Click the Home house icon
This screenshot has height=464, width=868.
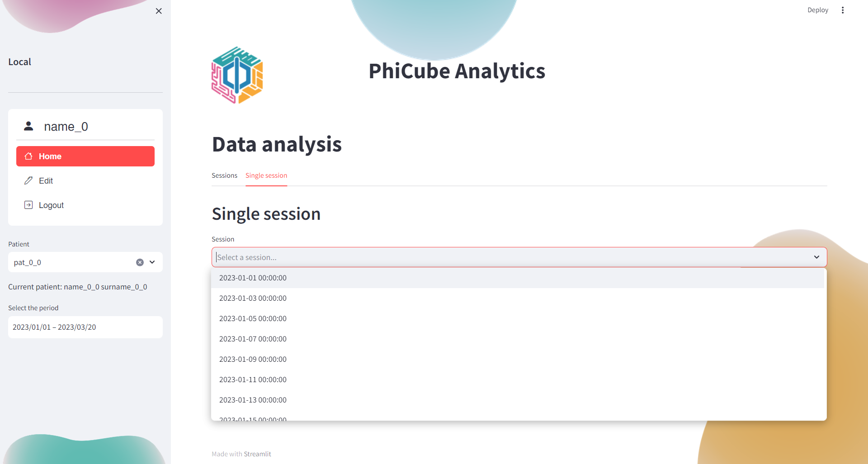[28, 156]
